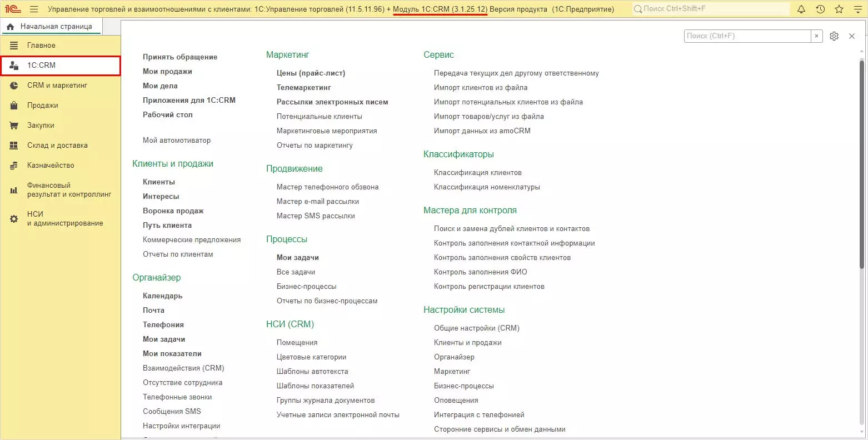Screen dimensions: 868x440
Task: Open Телемаркетинг
Action: (304, 88)
